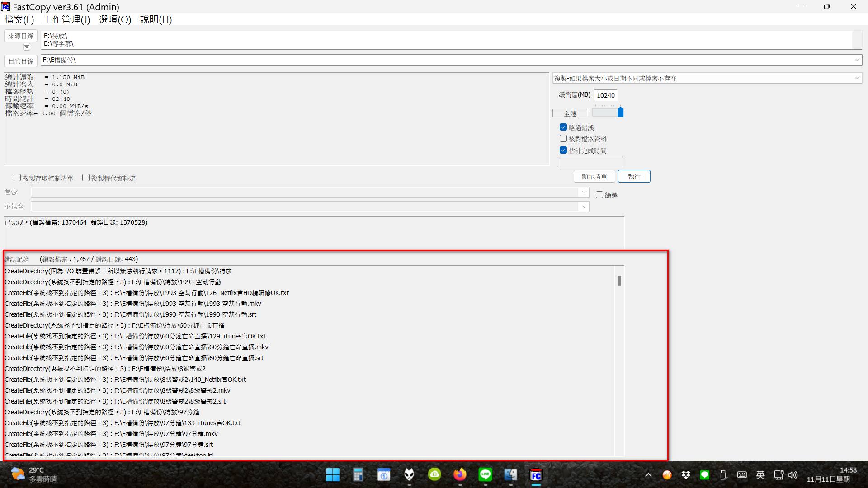Open the green round-icon app in the taskbar

point(434,475)
